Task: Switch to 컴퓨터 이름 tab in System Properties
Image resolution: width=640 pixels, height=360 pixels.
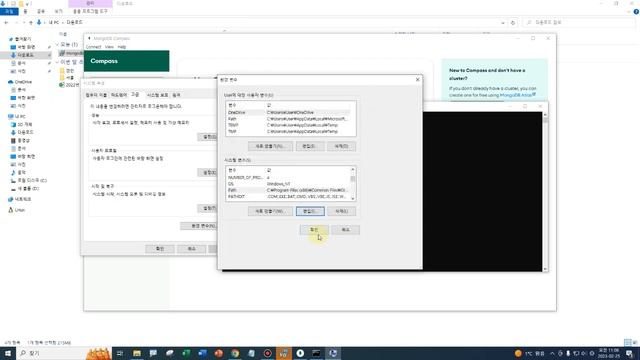Action: pos(96,95)
